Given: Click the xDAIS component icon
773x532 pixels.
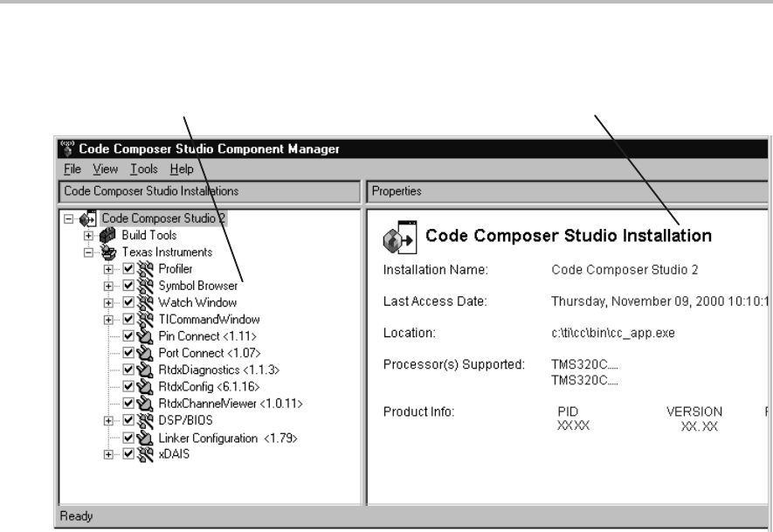Looking at the screenshot, I should [145, 454].
